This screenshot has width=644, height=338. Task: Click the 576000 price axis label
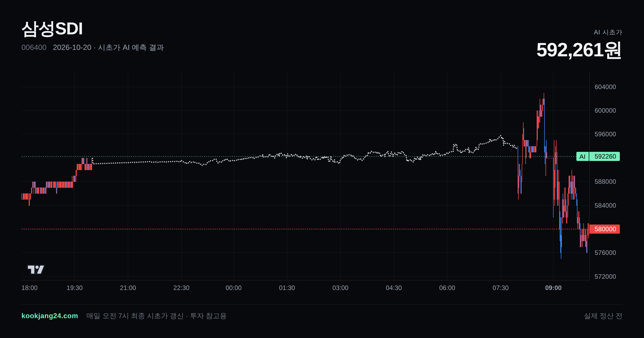[605, 253]
